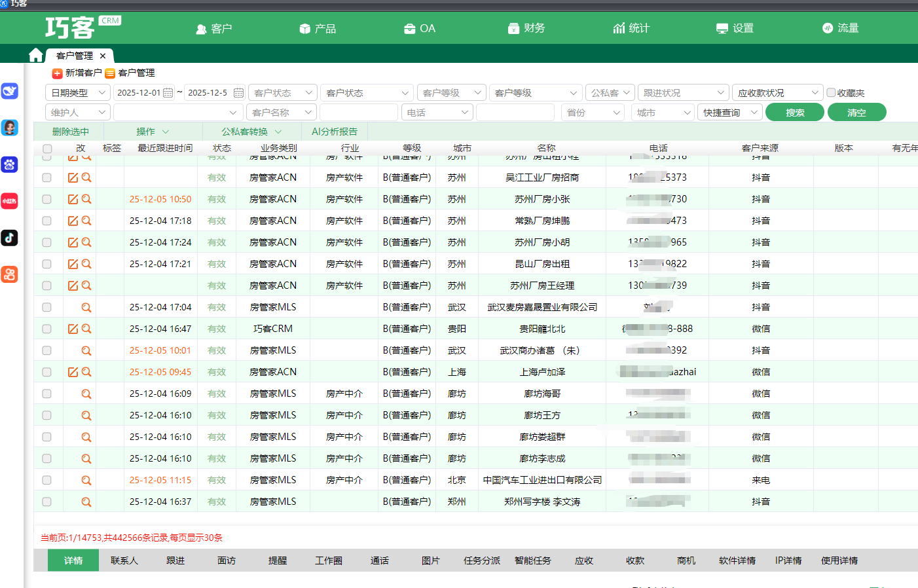Viewport: 918px width, 588px height.
Task: Click the green 搜索 button
Action: click(794, 113)
